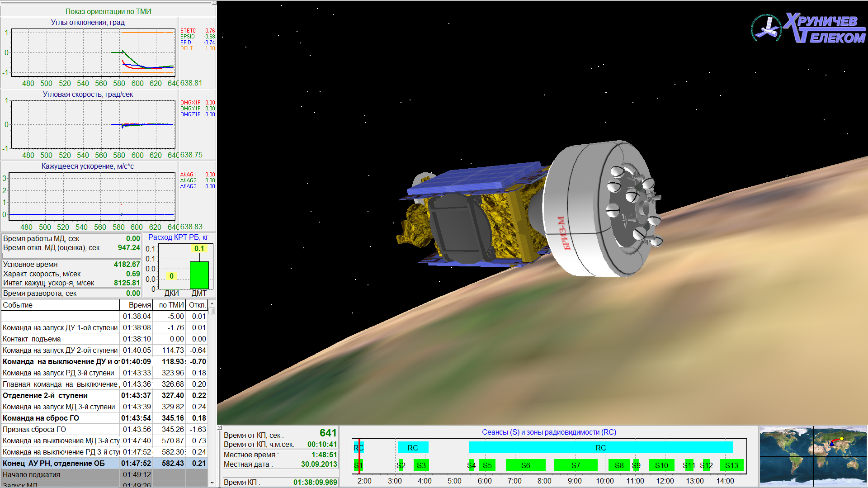Click the yellow marker on the world map

[842, 439]
